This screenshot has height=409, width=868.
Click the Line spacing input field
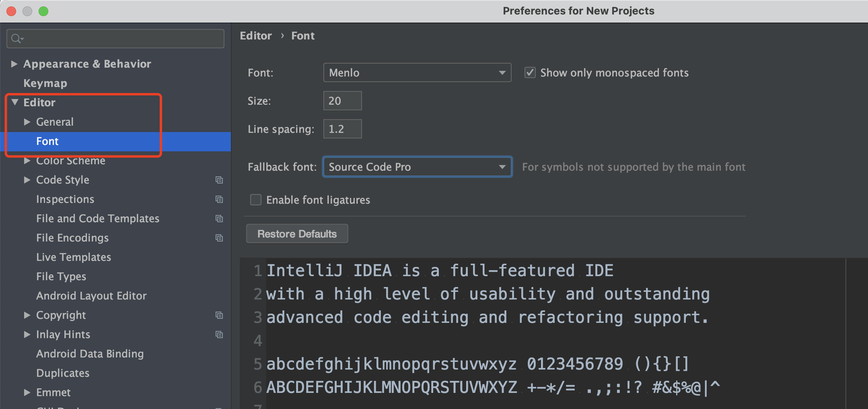[342, 129]
